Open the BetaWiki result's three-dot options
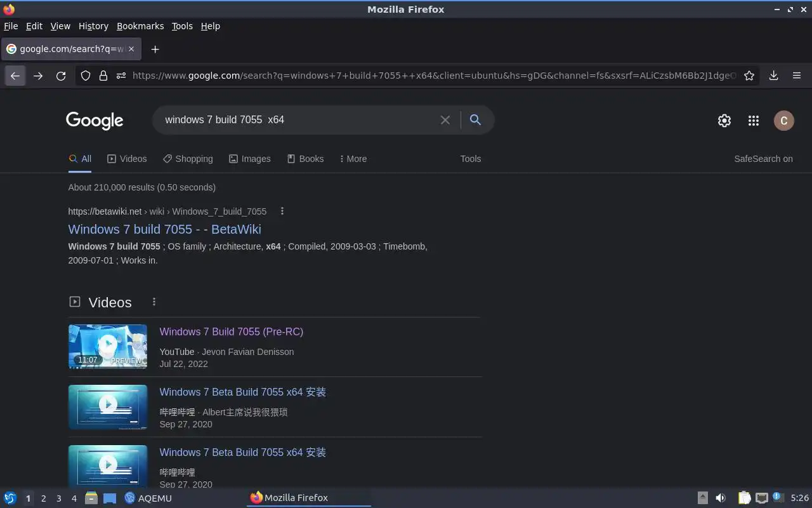This screenshot has width=812, height=508. 282,211
